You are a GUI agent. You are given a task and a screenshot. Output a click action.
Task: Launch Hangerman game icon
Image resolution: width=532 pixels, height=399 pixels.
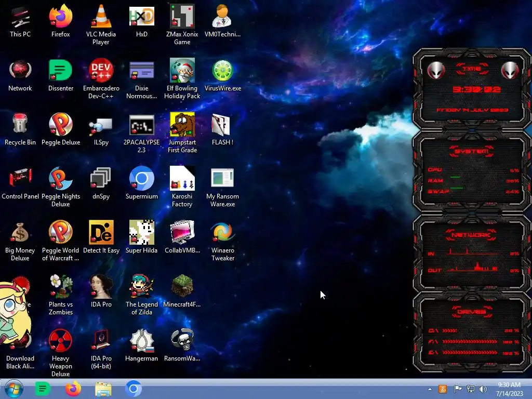pyautogui.click(x=141, y=345)
